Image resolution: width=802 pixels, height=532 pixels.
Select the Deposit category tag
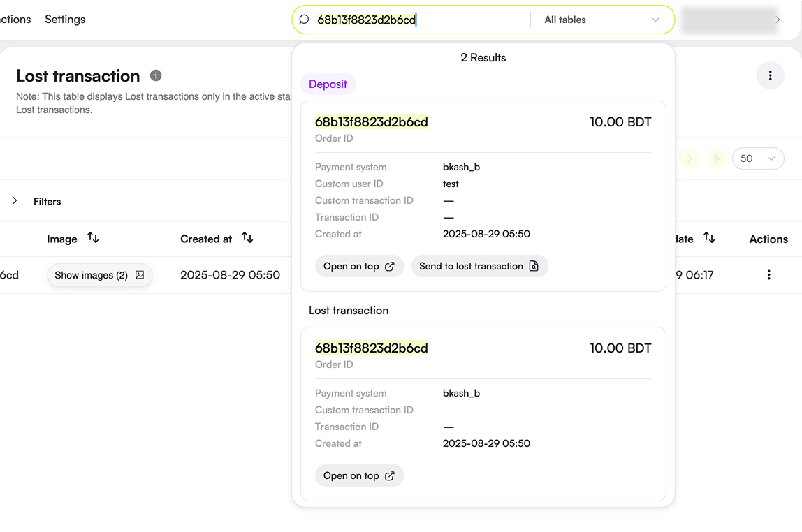coord(328,84)
